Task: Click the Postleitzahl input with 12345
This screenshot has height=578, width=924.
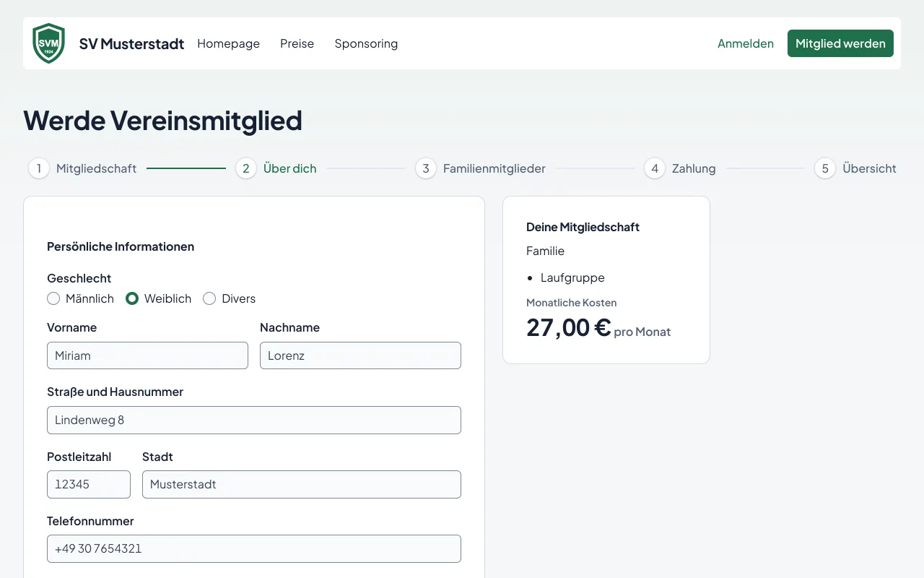Action: (89, 484)
